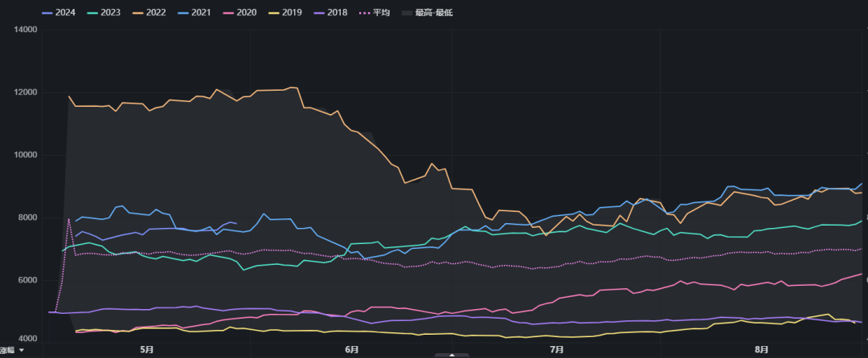Click the 14000 y-axis label

(27, 30)
